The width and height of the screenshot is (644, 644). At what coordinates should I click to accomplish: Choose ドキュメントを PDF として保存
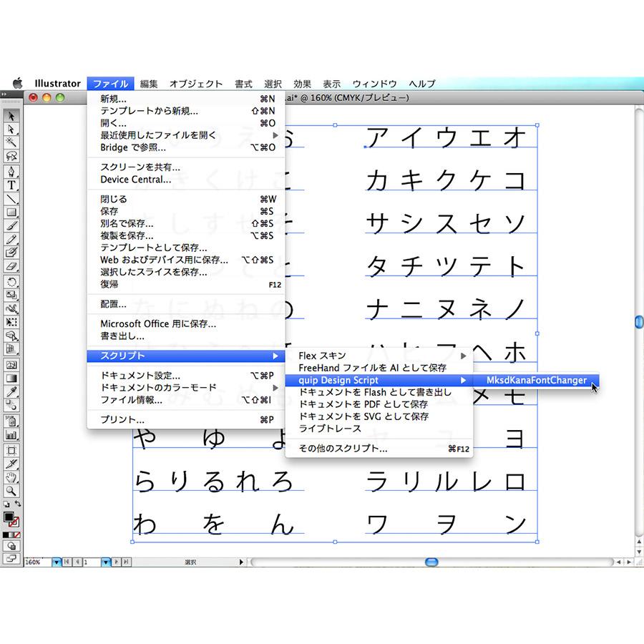(x=379, y=404)
